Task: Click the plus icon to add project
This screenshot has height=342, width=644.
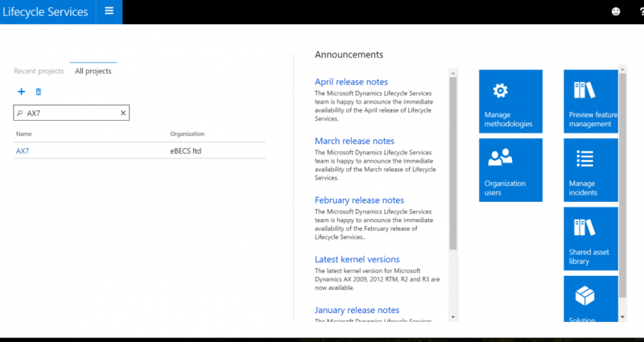Action: pyautogui.click(x=22, y=92)
